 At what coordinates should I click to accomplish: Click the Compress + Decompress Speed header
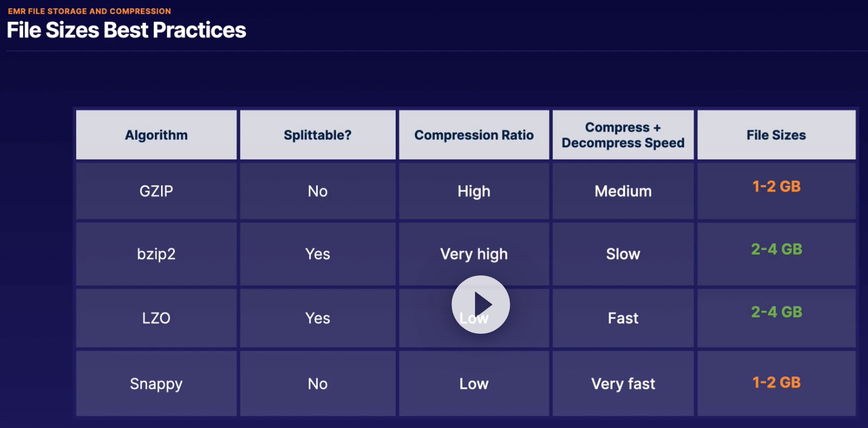click(623, 135)
